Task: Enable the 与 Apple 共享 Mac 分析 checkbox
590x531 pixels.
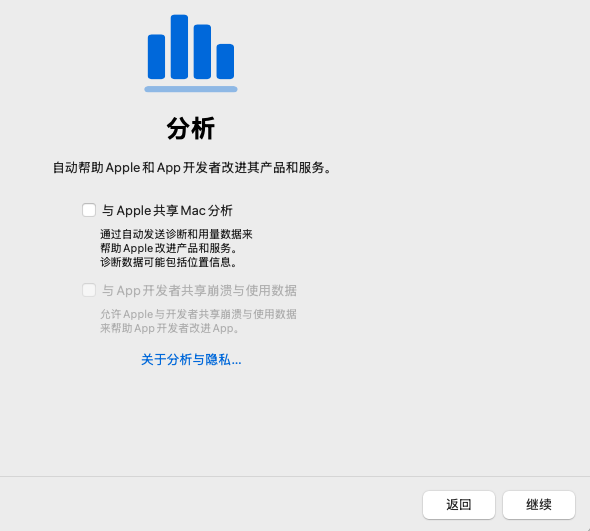Action: 89,210
